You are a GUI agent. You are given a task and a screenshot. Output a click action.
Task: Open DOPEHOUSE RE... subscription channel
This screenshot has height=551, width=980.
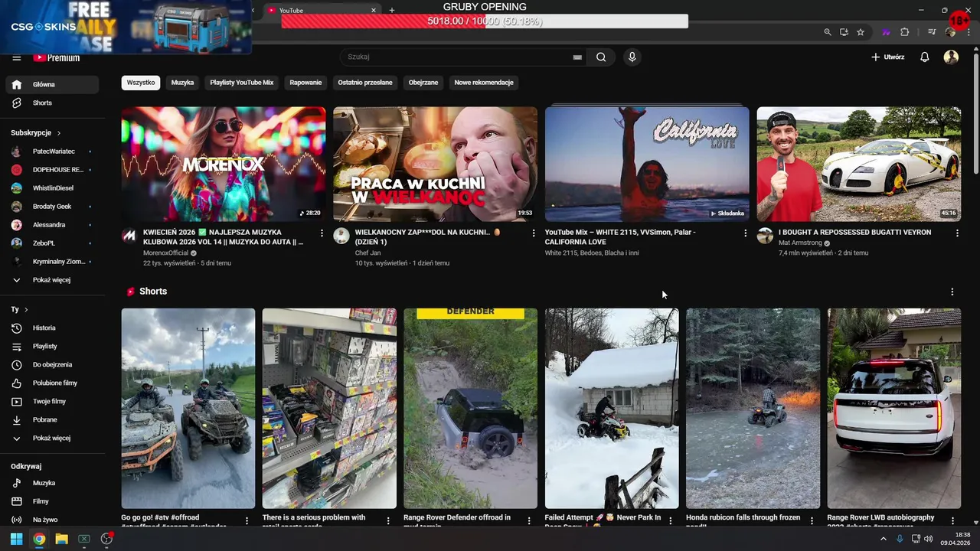tap(52, 170)
